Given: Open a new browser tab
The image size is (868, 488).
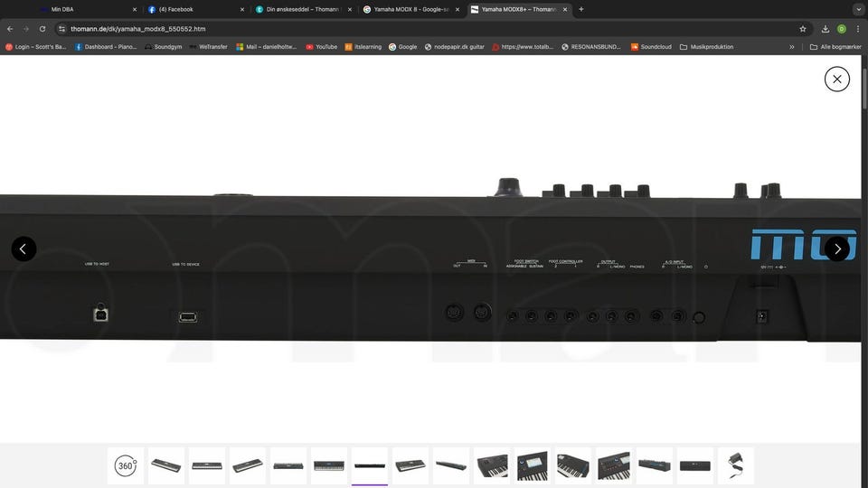Looking at the screenshot, I should (x=580, y=9).
